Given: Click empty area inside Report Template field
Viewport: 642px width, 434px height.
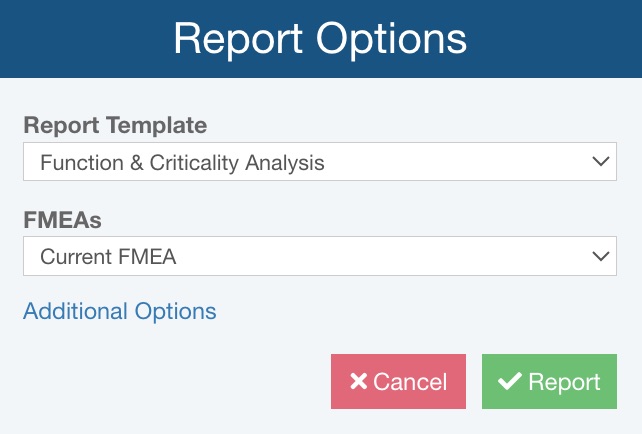Looking at the screenshot, I should [460, 162].
